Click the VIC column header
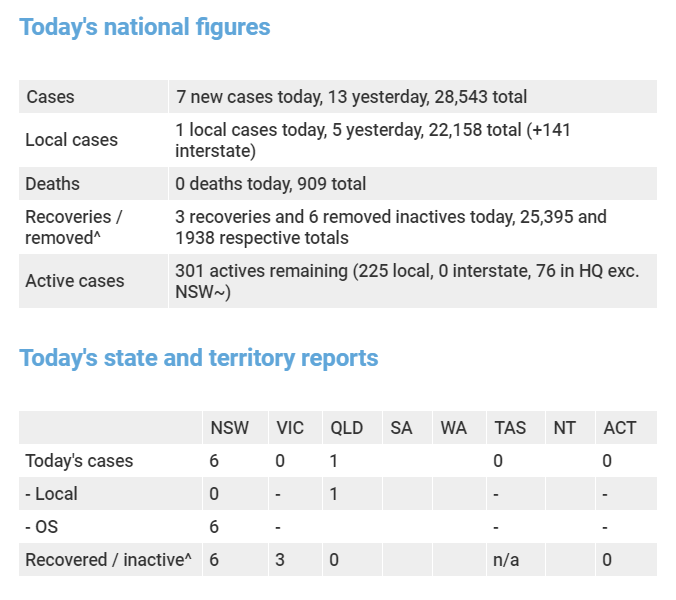Image resolution: width=676 pixels, height=600 pixels. pos(290,428)
